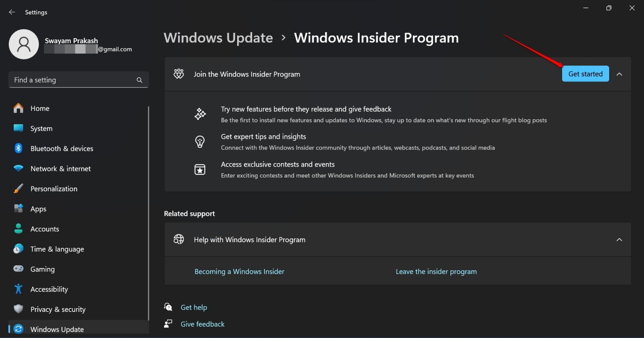This screenshot has width=644, height=338.
Task: Collapse the Join the Windows Insider Program section
Action: coord(619,74)
